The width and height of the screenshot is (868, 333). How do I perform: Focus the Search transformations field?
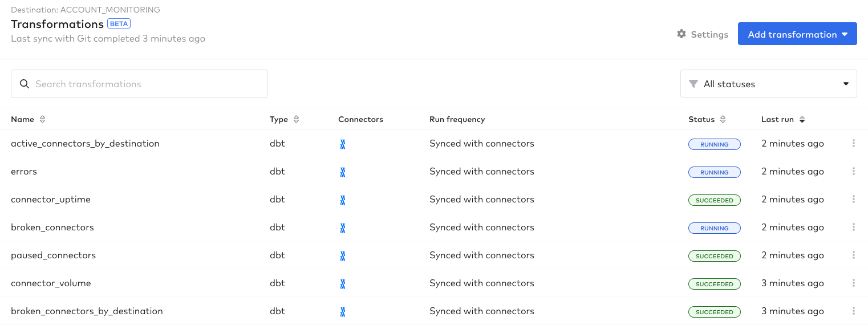coord(139,84)
